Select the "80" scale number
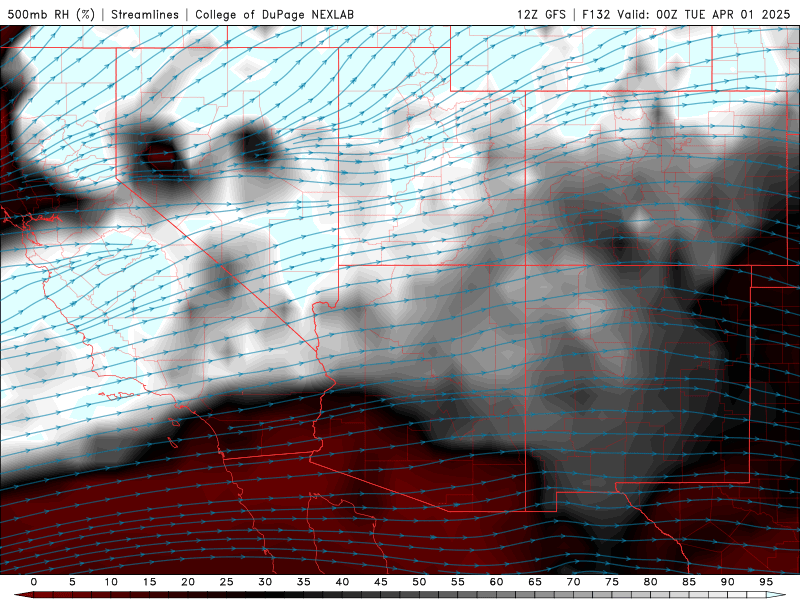The image size is (800, 600). 651,582
